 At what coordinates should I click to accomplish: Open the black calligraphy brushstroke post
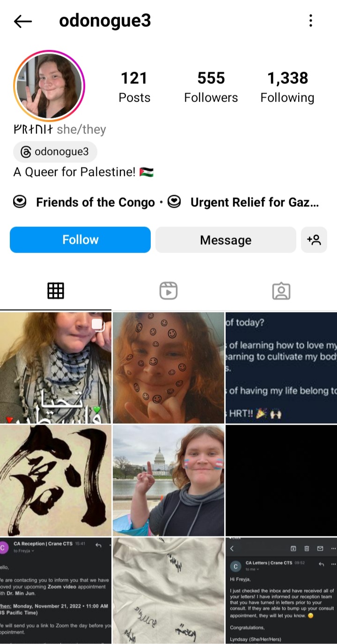coord(56,480)
